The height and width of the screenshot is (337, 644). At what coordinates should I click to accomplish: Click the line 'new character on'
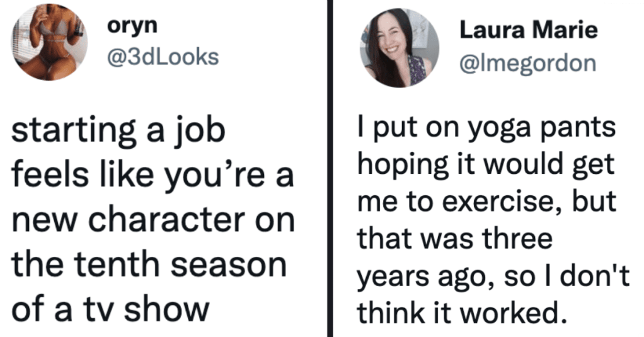coord(153,221)
